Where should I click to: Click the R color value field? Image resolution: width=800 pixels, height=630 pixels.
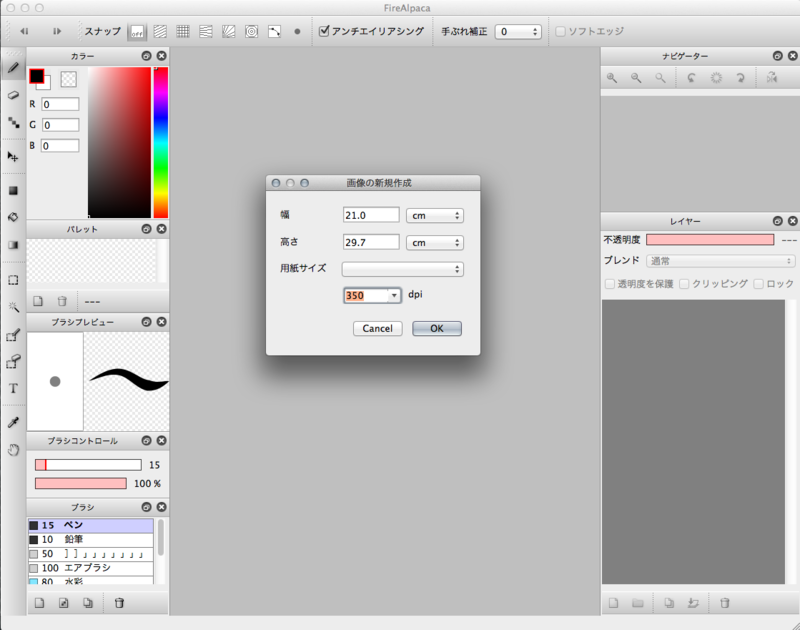[60, 104]
